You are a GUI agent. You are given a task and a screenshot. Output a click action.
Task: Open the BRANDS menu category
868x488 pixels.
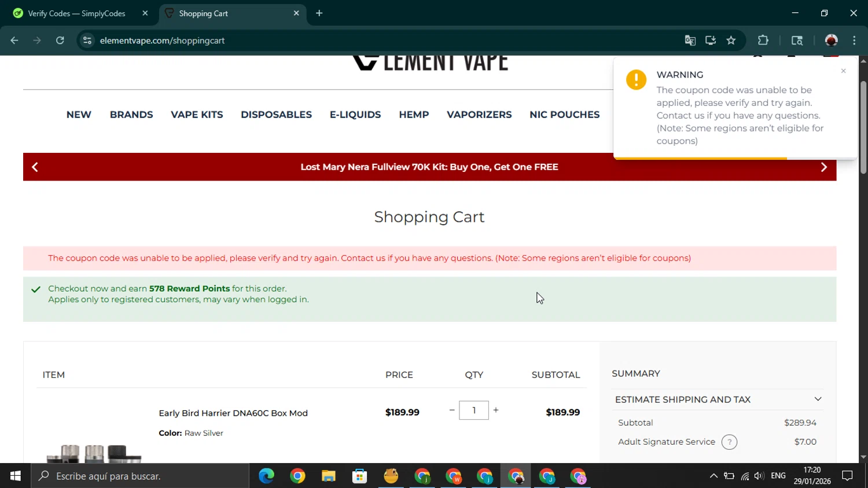click(131, 115)
